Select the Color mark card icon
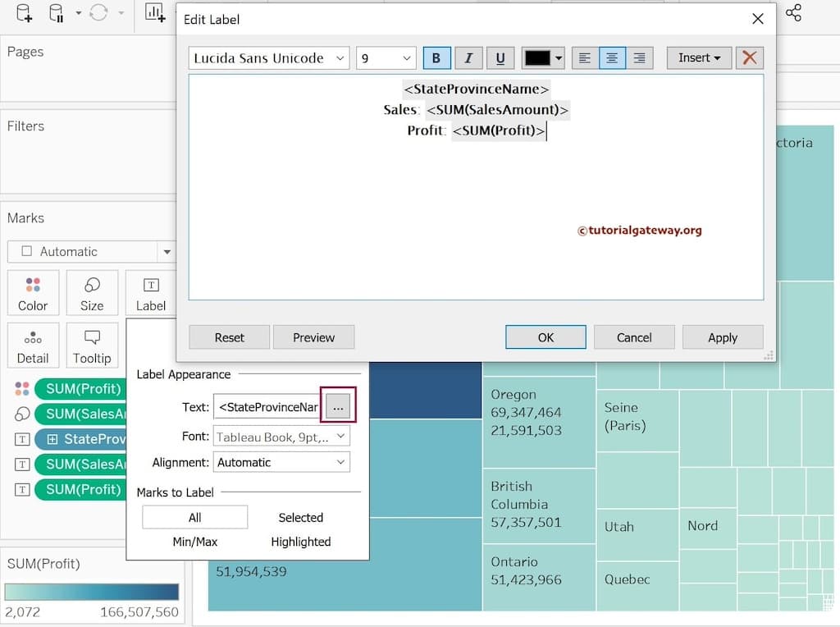 [33, 292]
